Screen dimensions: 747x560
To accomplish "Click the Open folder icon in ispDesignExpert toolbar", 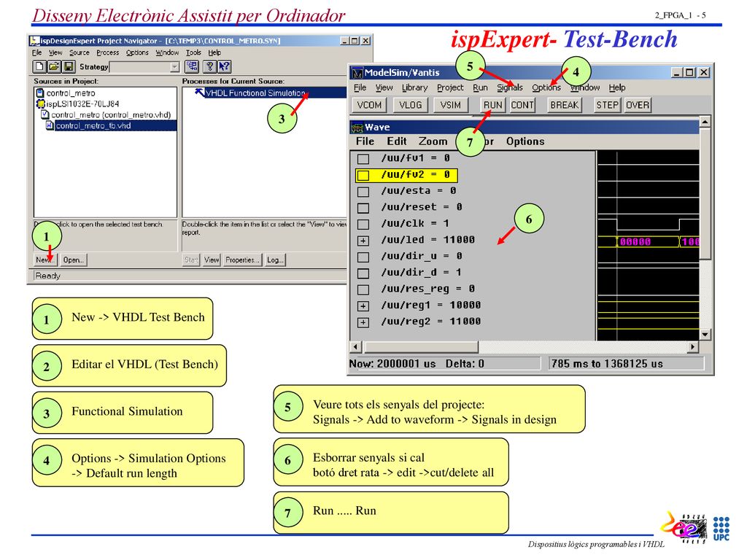I will (54, 66).
